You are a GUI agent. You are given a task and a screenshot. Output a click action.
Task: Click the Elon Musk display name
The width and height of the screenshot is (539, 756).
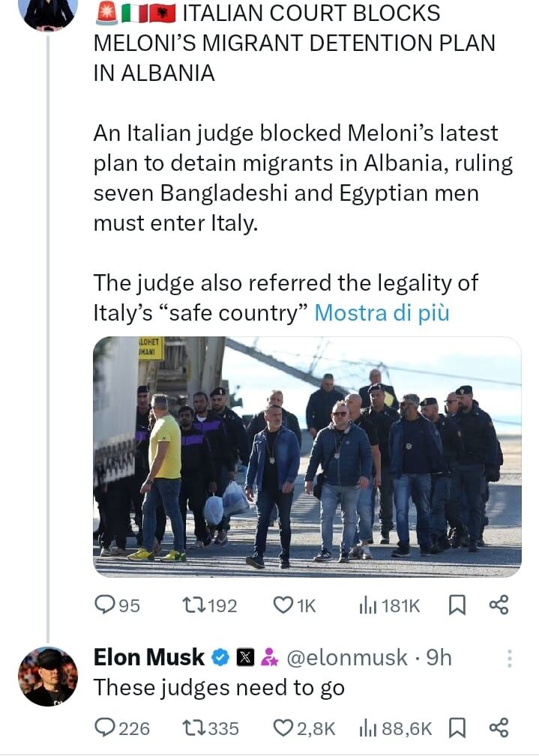(148, 657)
